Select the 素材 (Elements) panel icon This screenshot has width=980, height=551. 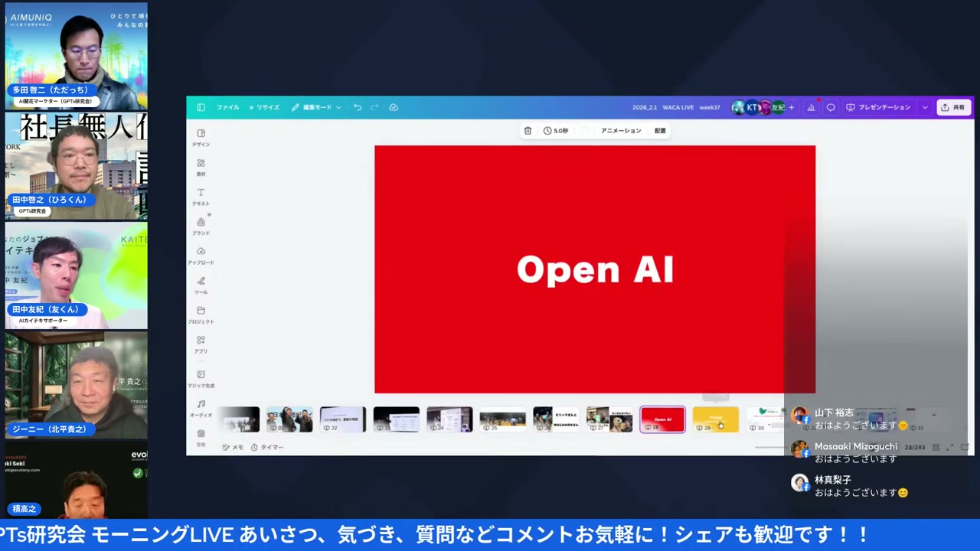201,167
